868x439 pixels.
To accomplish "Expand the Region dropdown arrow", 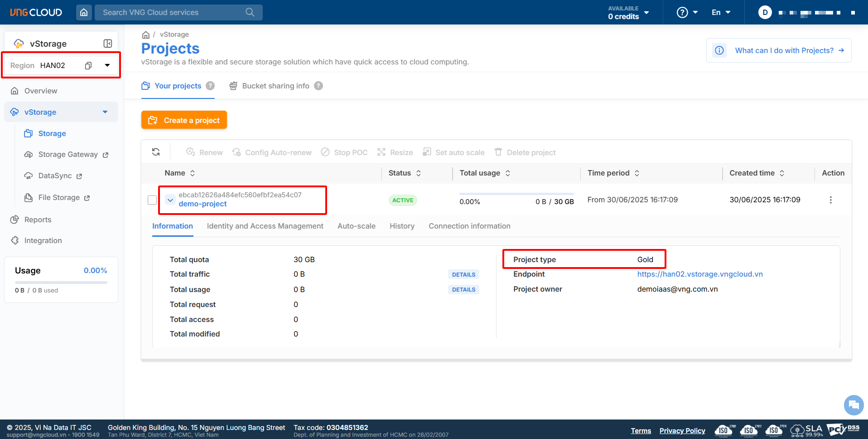I will (x=107, y=65).
